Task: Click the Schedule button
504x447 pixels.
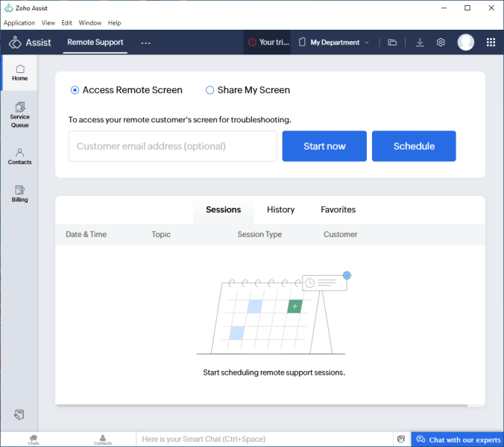Action: tap(414, 146)
